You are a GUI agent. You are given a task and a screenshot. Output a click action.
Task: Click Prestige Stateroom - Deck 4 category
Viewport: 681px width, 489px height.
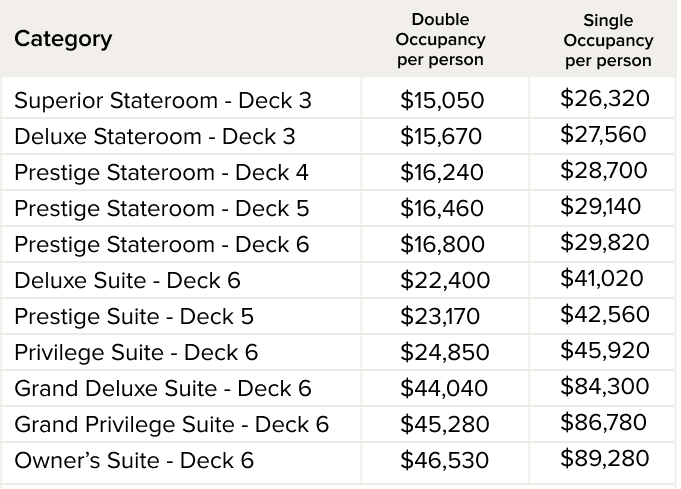(161, 173)
